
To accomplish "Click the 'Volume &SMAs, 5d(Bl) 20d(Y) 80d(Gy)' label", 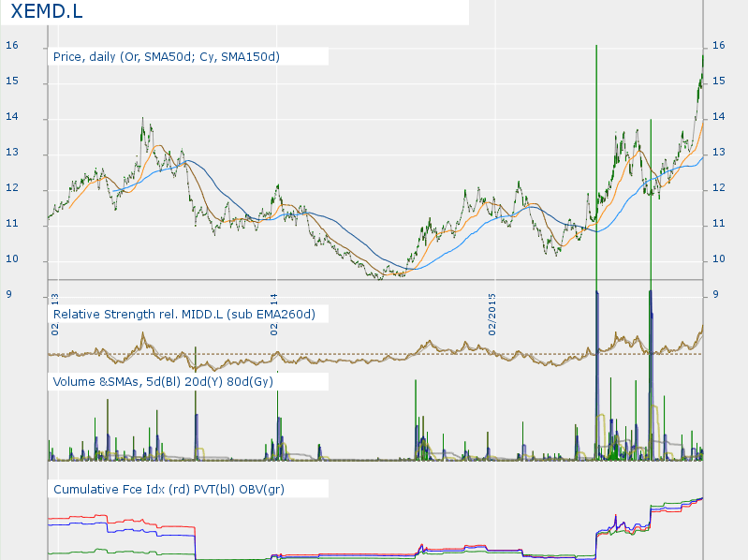I will (x=163, y=381).
